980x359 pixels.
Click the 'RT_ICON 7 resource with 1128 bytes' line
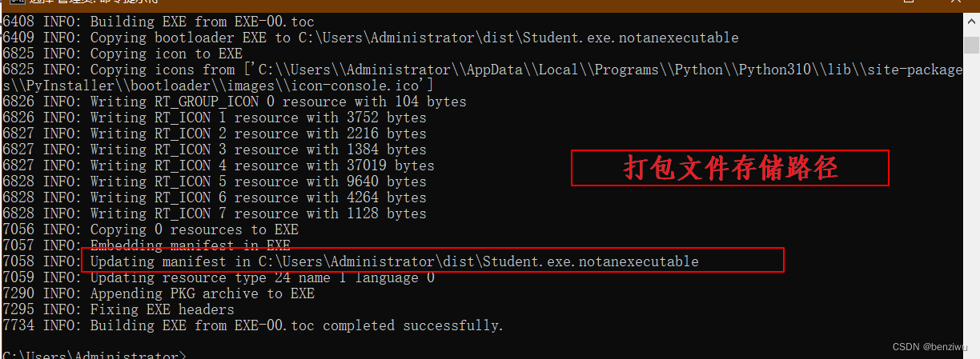click(x=215, y=213)
